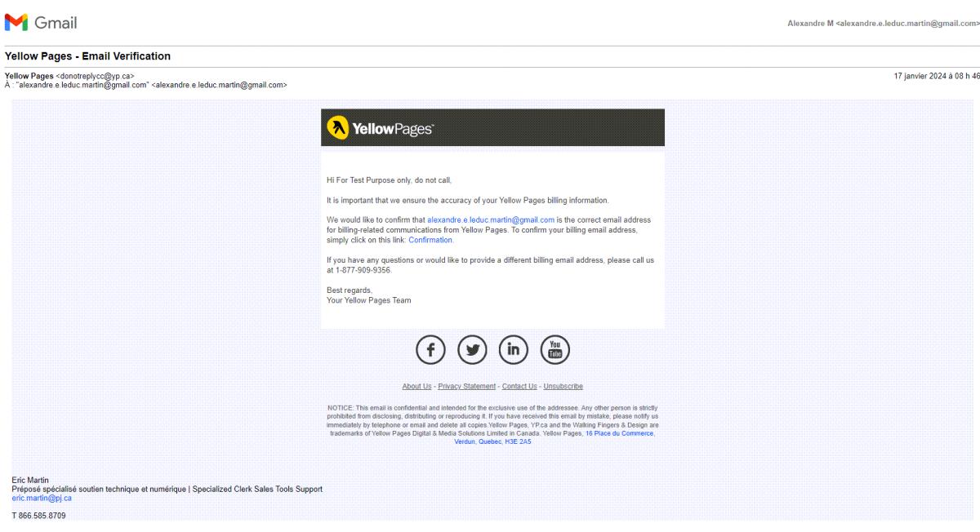The height and width of the screenshot is (532, 980).
Task: Click the Unsubscribe link
Action: [x=563, y=387]
